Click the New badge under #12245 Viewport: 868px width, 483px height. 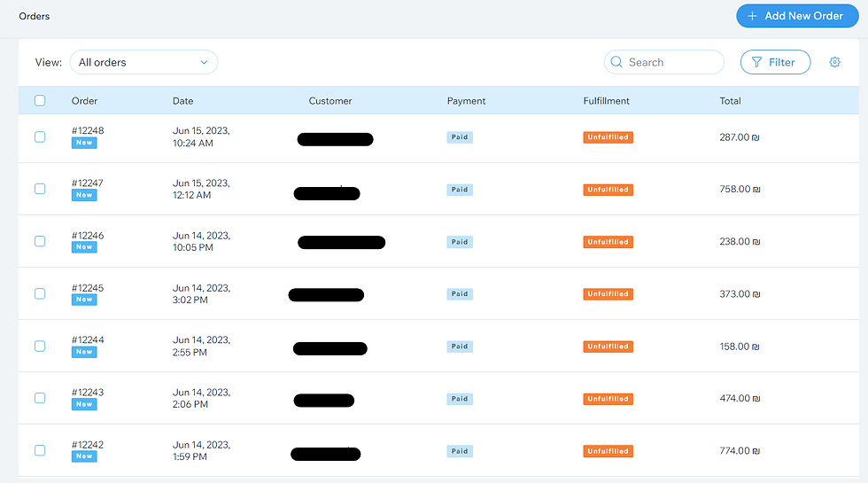click(84, 300)
